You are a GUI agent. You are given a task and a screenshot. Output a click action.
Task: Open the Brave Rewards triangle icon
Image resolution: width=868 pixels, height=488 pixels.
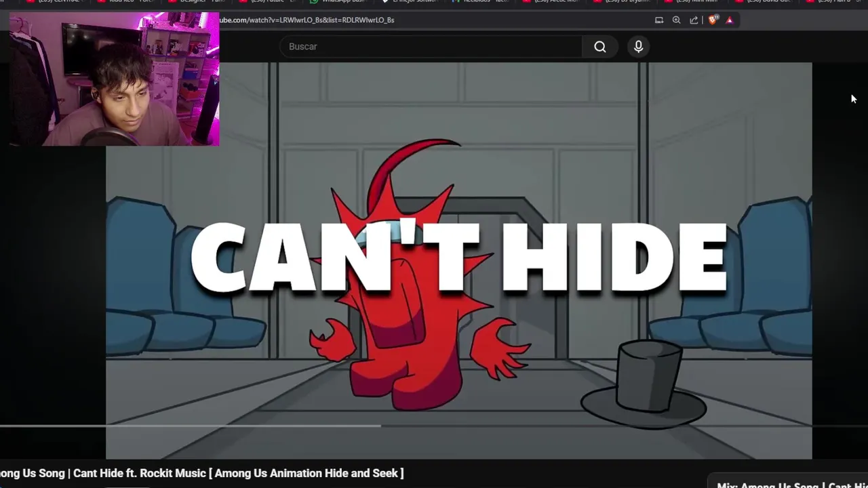point(730,20)
